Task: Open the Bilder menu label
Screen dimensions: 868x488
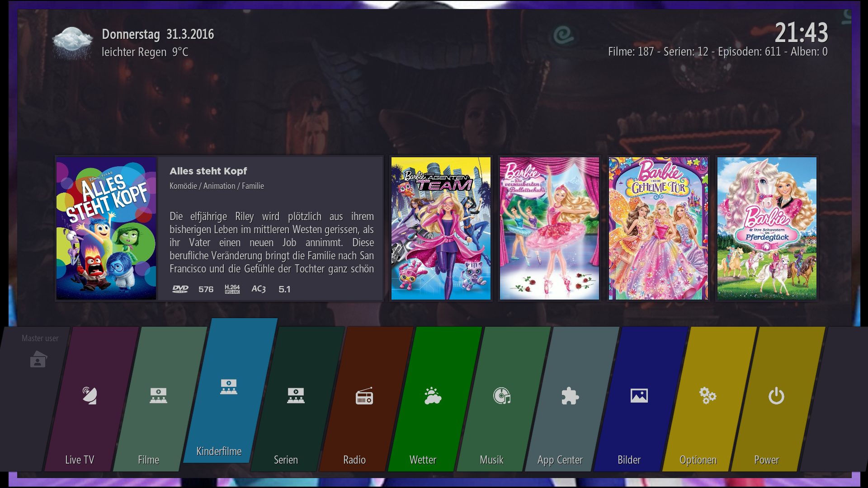Action: point(629,460)
